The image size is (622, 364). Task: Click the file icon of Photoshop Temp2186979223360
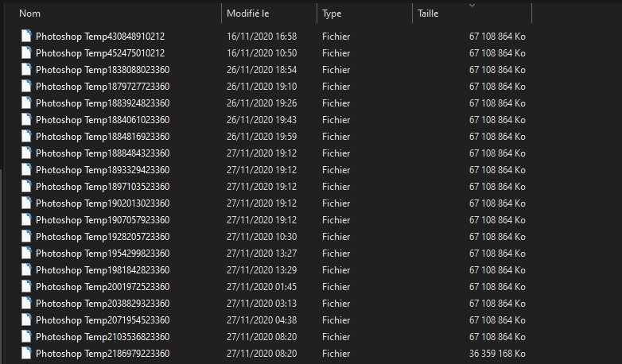[x=26, y=353]
